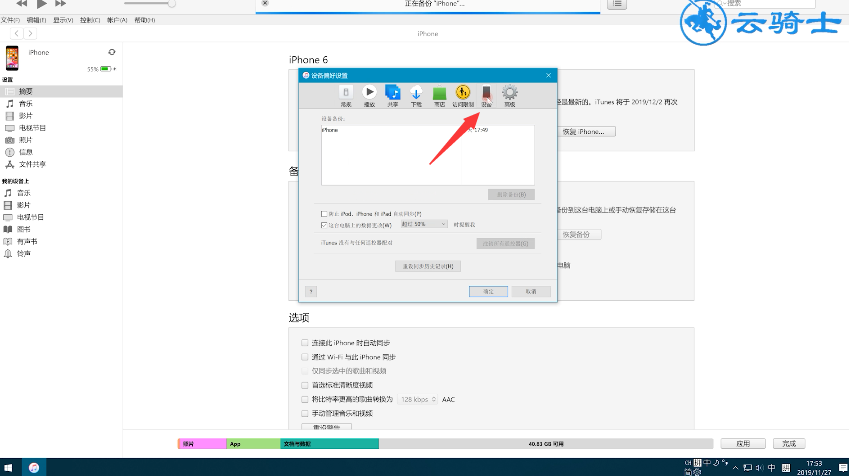Click the back navigation chevron
This screenshot has height=476, width=849.
click(x=17, y=34)
